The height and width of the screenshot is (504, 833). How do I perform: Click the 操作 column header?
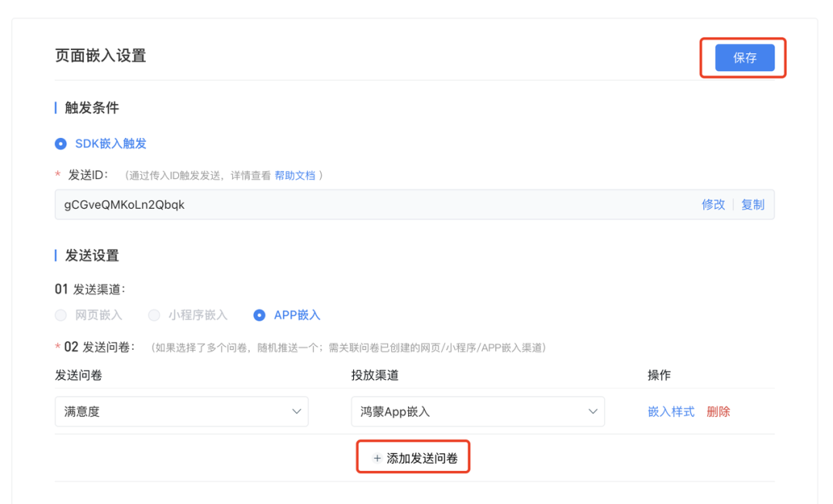pos(659,375)
